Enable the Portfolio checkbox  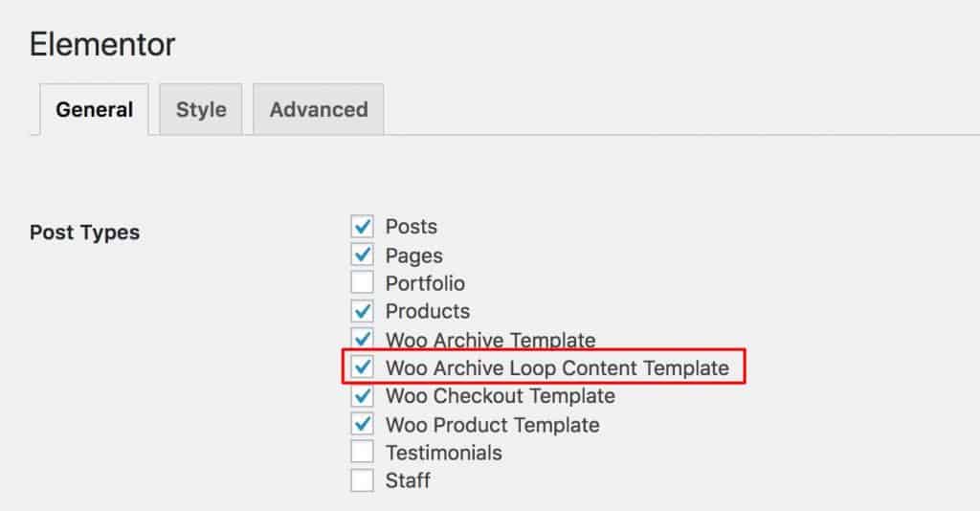(362, 283)
